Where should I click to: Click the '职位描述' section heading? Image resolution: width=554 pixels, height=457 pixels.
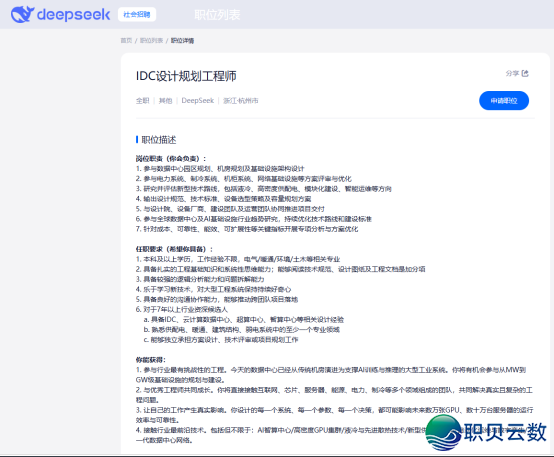[159, 140]
